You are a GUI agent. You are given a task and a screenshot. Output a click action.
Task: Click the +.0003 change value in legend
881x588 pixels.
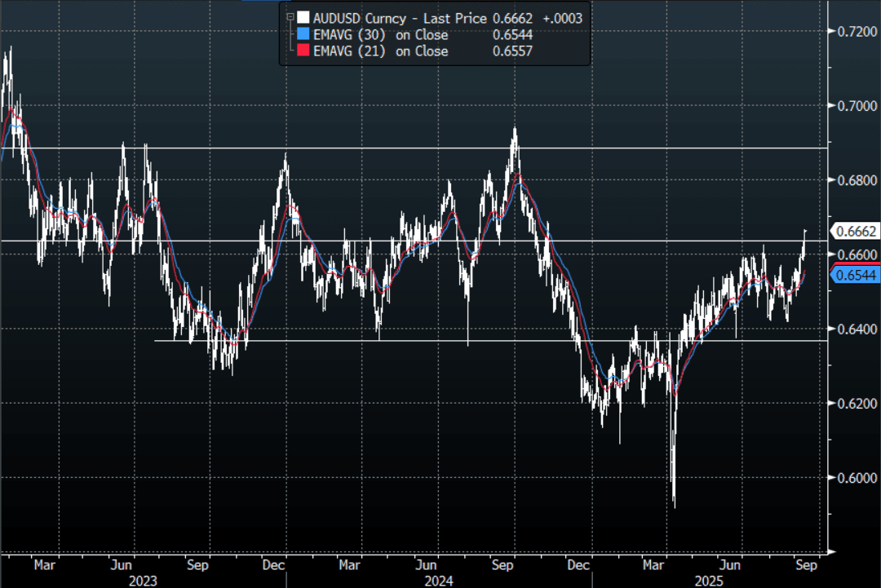(x=564, y=18)
